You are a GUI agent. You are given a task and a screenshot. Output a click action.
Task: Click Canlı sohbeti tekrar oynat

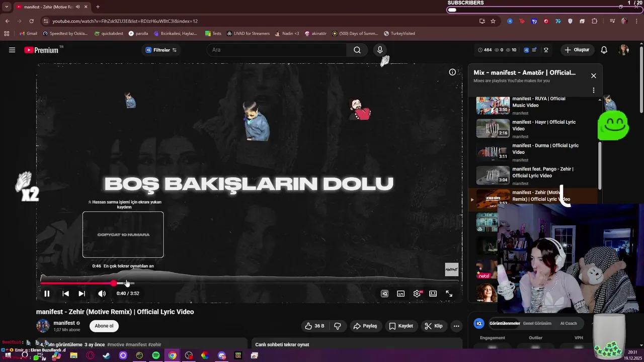point(282,345)
